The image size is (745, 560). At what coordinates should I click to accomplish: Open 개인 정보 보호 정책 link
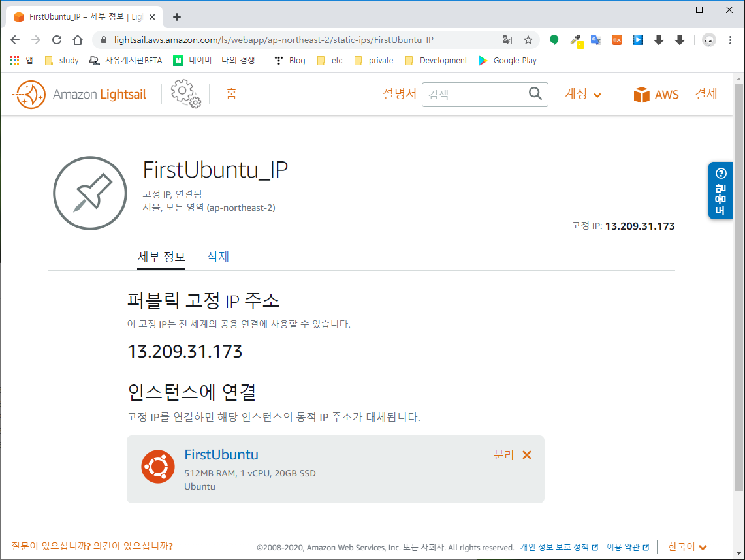559,547
